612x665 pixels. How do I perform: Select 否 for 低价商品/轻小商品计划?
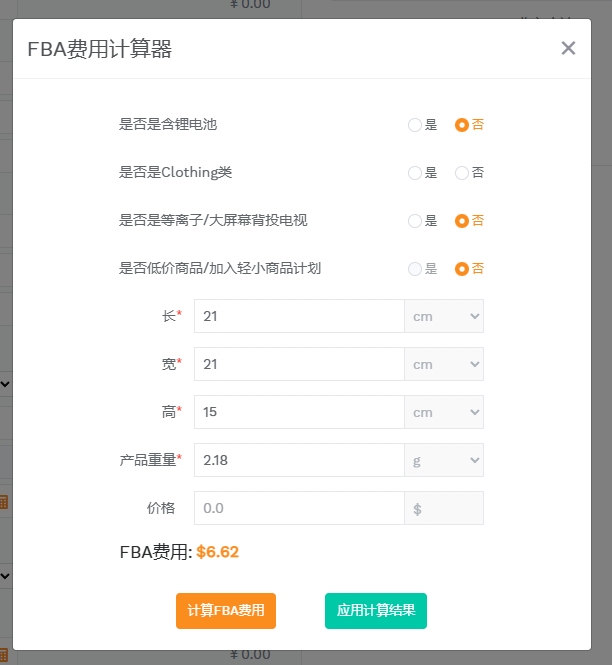click(462, 269)
